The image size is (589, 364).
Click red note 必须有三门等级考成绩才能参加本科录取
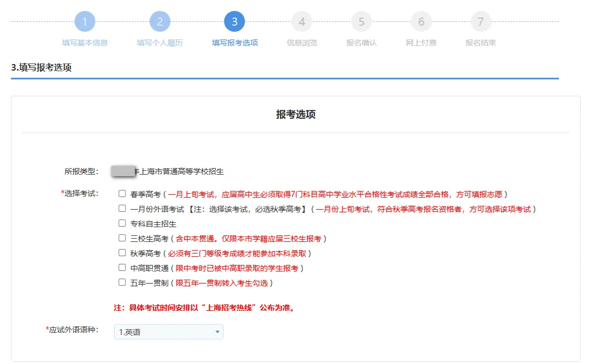[237, 253]
